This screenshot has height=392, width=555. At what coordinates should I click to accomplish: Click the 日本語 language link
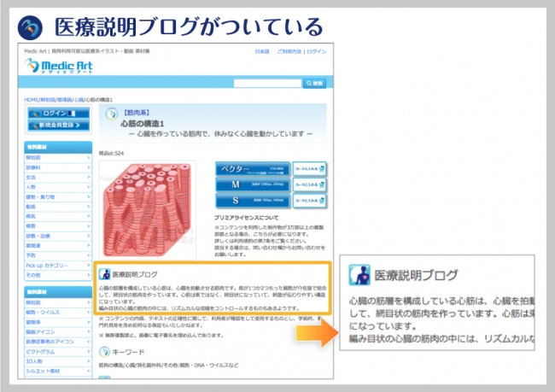click(262, 52)
